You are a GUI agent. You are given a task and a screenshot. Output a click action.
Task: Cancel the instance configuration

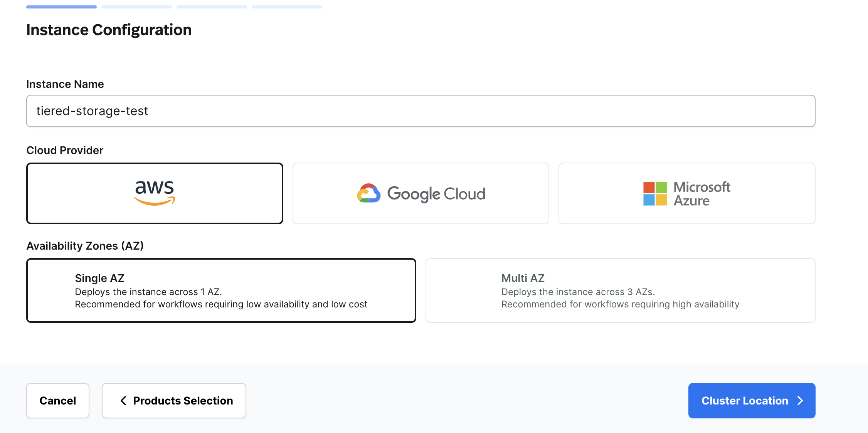point(57,401)
